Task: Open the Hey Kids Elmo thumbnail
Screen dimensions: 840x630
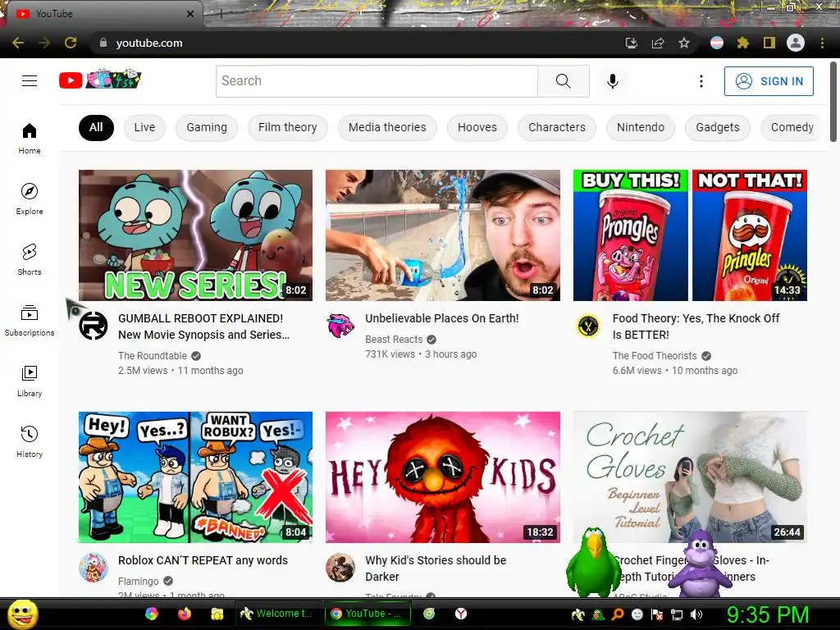Action: pyautogui.click(x=443, y=477)
